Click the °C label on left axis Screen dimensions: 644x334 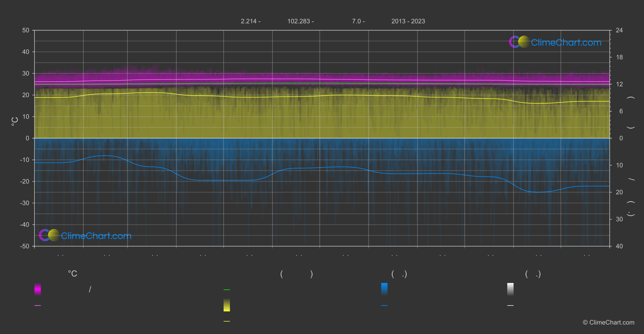15,121
